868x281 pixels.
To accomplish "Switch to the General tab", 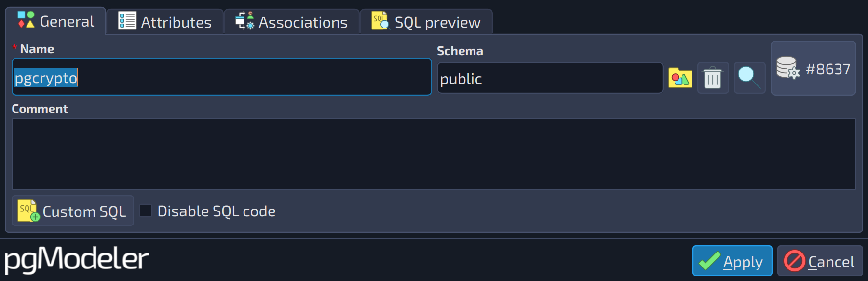I will 55,21.
